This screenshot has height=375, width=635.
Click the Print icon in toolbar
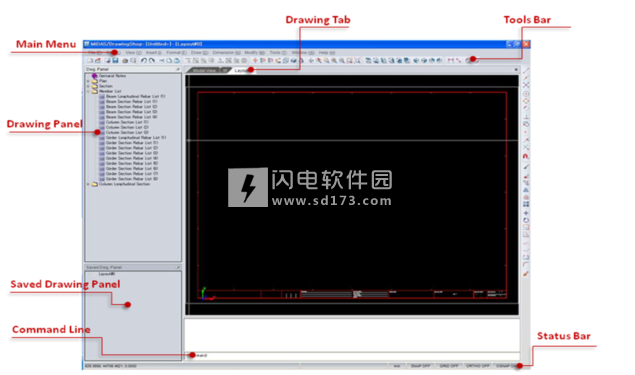(125, 61)
